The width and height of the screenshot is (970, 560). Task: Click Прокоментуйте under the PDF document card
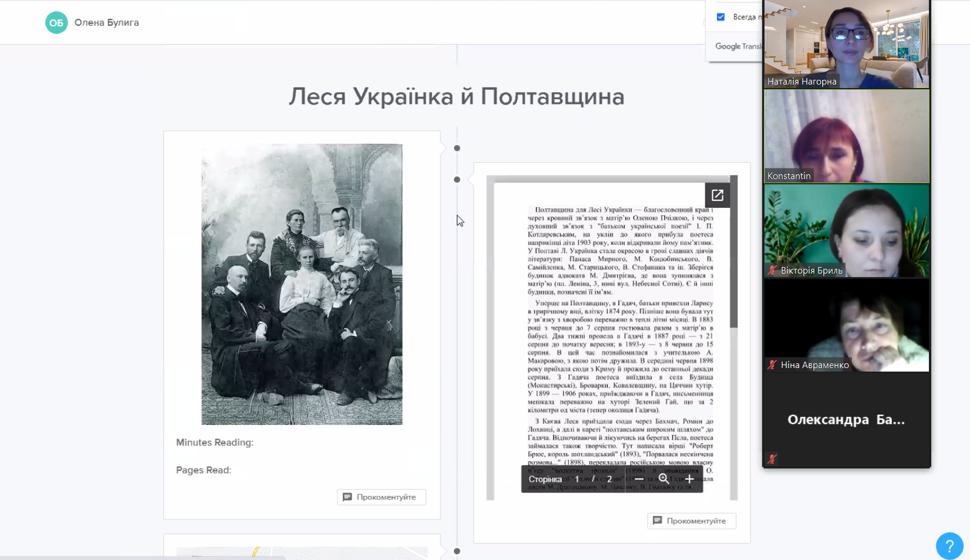(691, 521)
